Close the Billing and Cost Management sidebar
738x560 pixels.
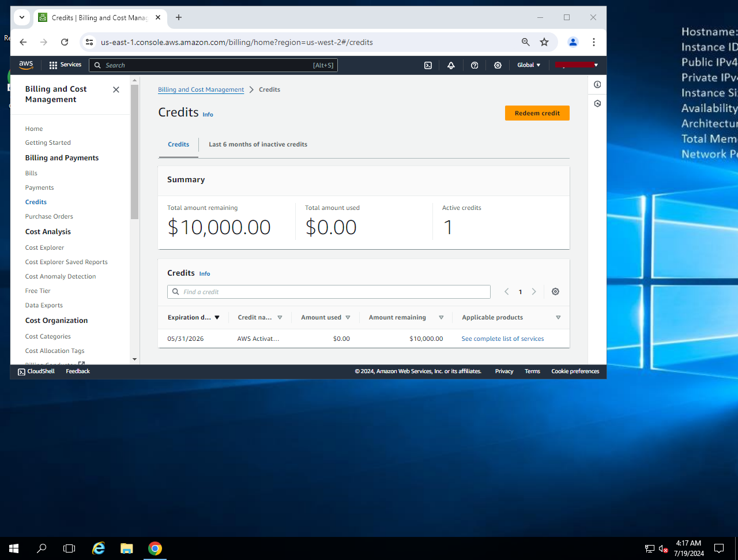[x=116, y=89]
